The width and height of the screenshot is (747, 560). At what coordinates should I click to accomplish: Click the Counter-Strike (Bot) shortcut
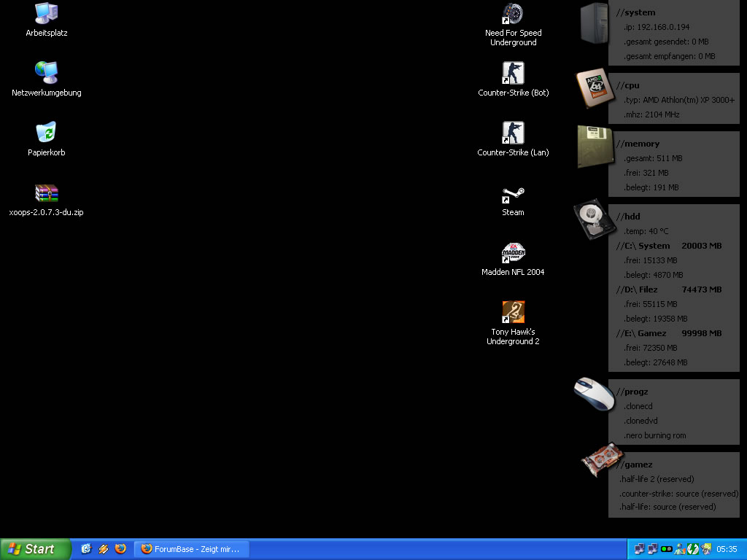tap(513, 79)
